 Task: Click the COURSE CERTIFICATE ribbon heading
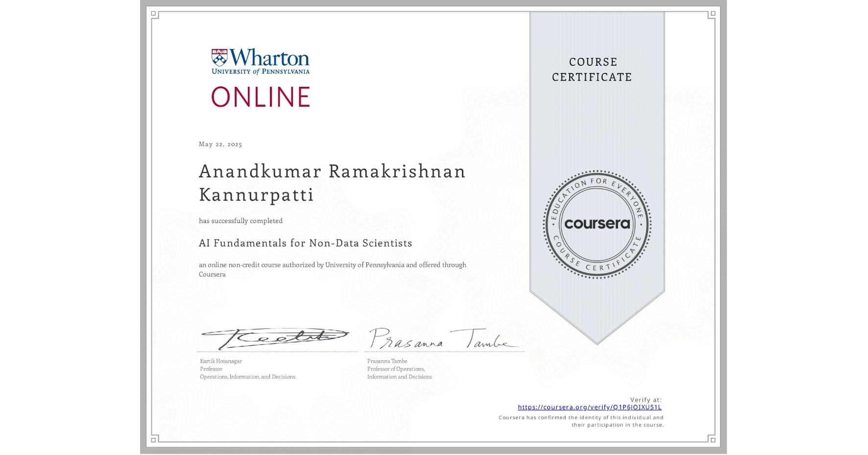(592, 69)
